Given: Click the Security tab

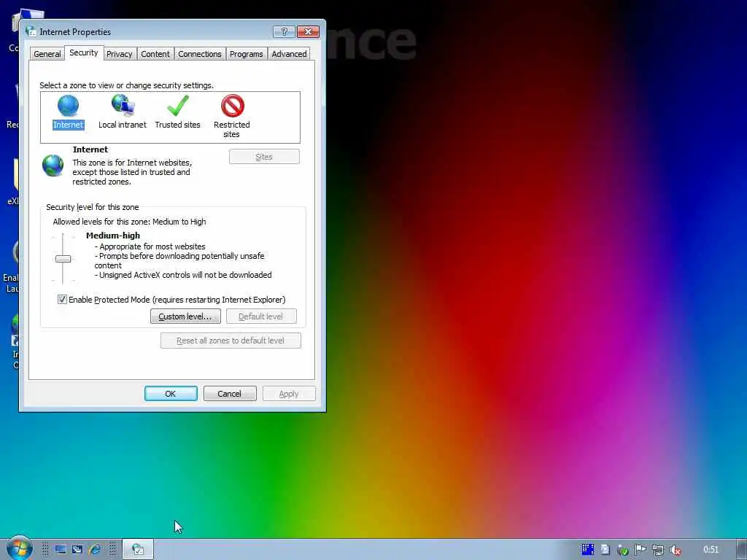Looking at the screenshot, I should pos(83,52).
